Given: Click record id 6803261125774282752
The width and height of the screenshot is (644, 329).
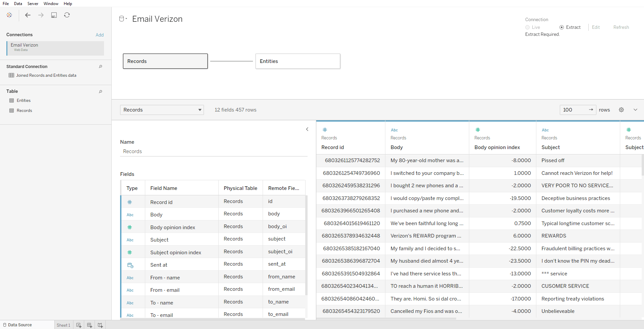Looking at the screenshot, I should [352, 160].
